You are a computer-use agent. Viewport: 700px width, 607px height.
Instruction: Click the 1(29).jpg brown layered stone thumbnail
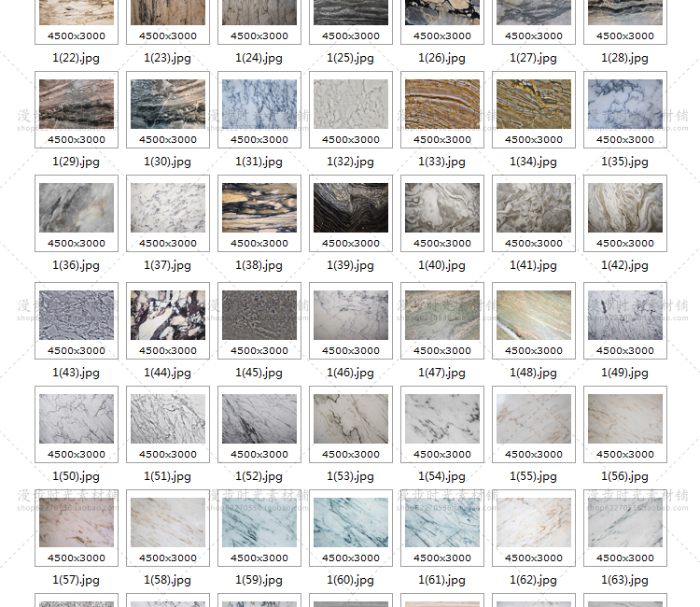click(77, 104)
